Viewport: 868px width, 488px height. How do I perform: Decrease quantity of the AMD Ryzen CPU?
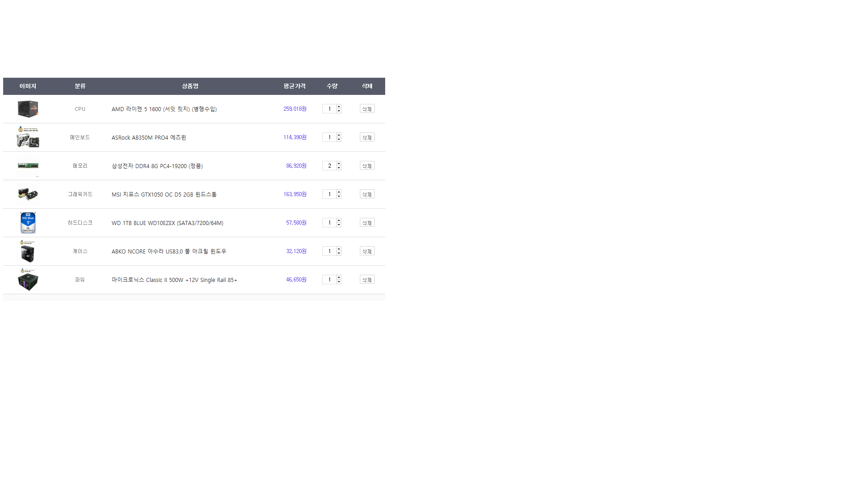339,111
